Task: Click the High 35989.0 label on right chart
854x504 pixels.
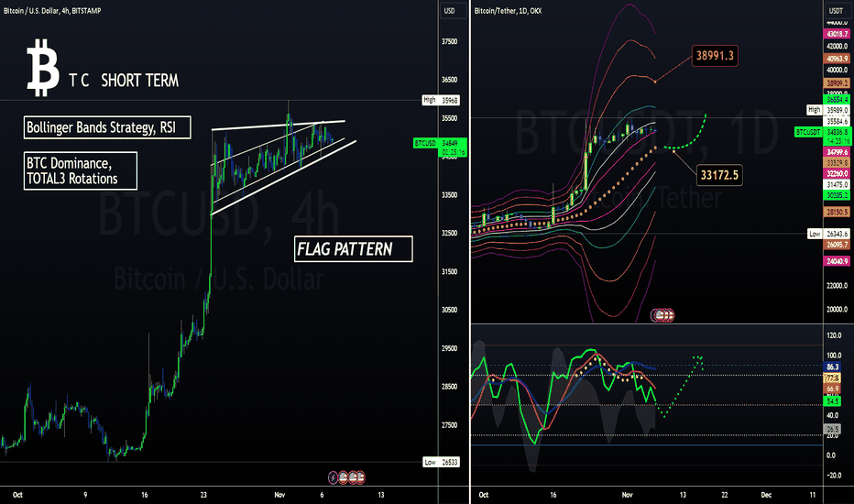Action: (x=828, y=110)
